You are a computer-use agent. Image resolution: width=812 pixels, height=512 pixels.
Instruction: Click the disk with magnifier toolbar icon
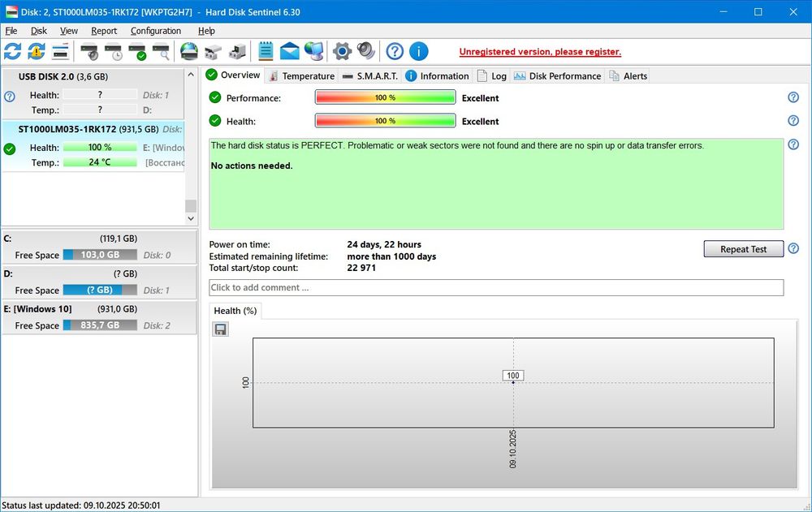pos(162,52)
